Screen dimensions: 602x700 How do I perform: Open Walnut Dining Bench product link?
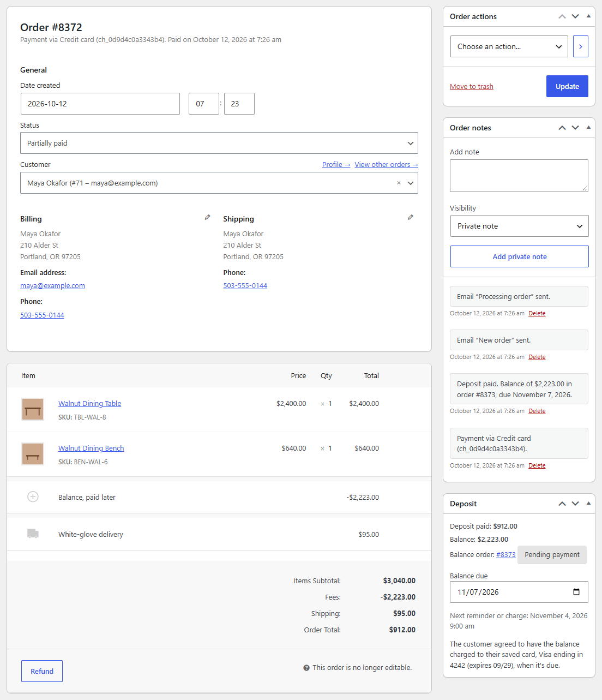(91, 448)
